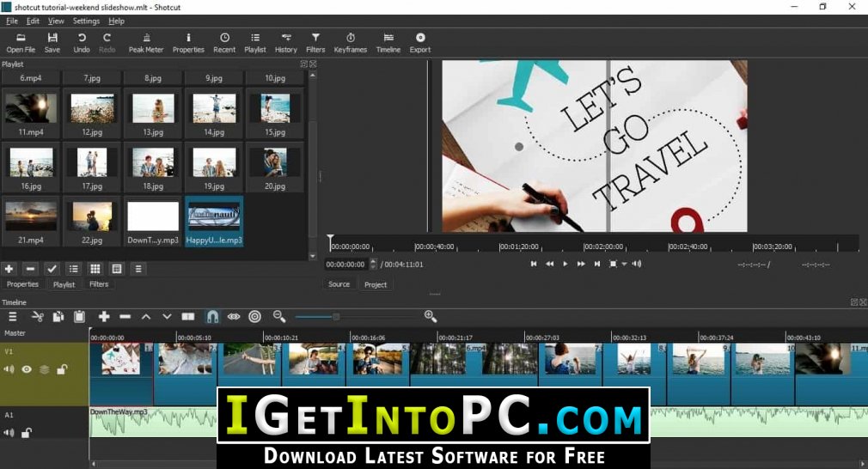868x469 pixels.
Task: Click playlist update checkmark icon
Action: tap(52, 269)
